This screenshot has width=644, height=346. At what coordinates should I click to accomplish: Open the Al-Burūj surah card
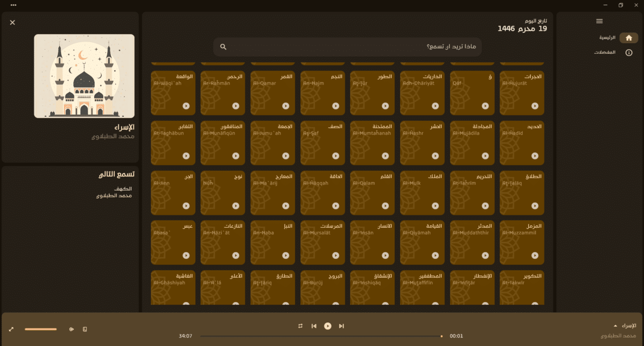point(323,288)
